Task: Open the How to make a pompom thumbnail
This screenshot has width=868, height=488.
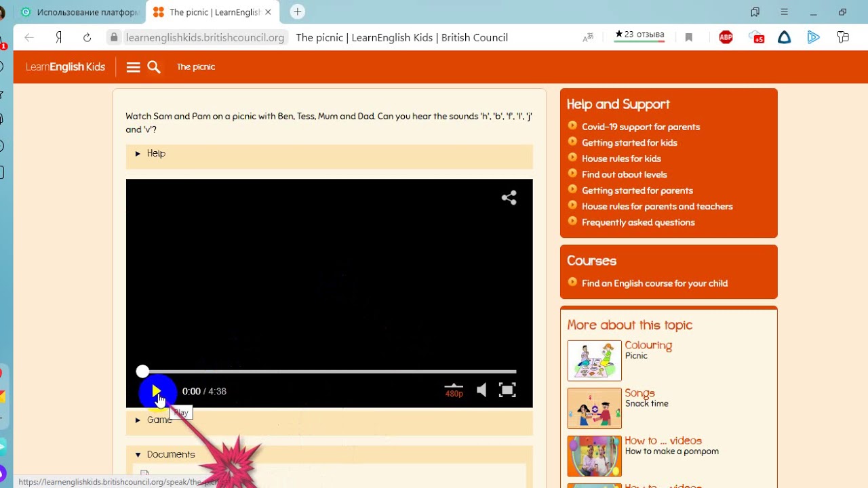Action: tap(594, 456)
